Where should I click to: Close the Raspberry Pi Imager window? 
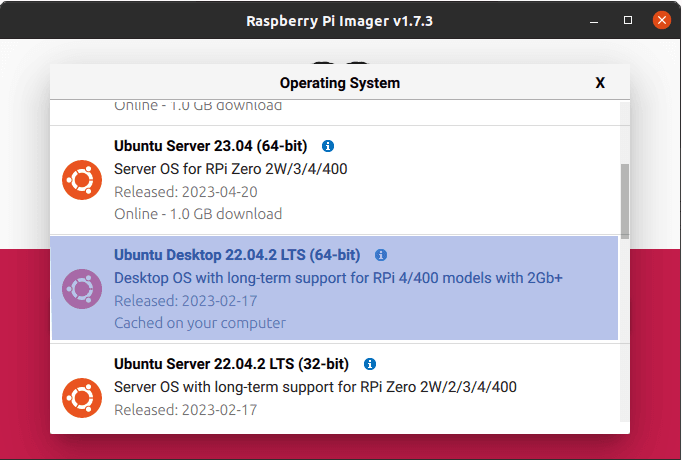pyautogui.click(x=659, y=20)
